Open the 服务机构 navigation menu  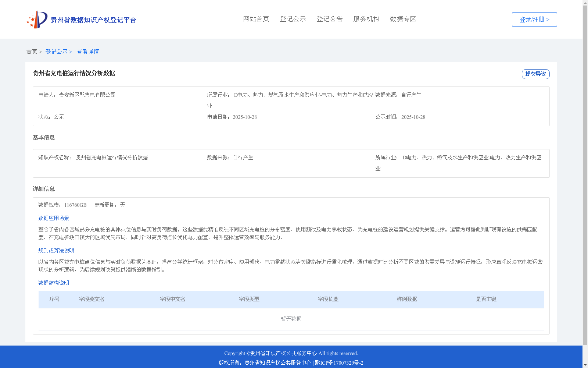(366, 19)
